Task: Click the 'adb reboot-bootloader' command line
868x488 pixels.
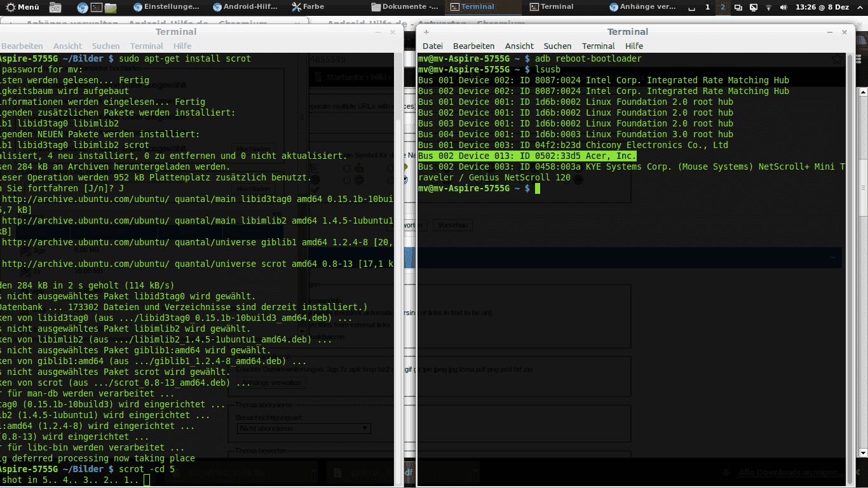Action: pyautogui.click(x=588, y=58)
